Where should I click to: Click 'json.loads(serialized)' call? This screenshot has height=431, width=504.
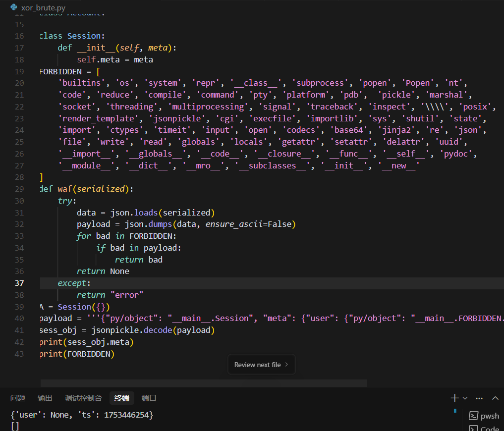coord(163,213)
